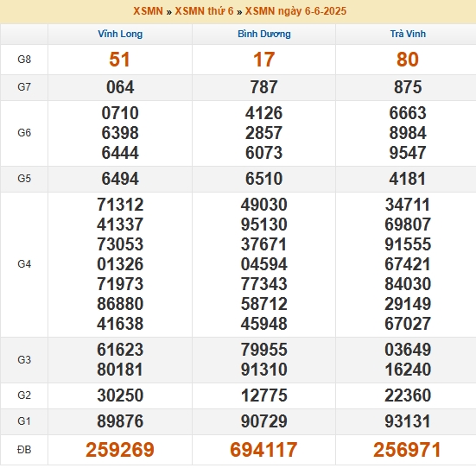Click G4 number 37671
Screen dimensions: 476x468
tap(263, 244)
